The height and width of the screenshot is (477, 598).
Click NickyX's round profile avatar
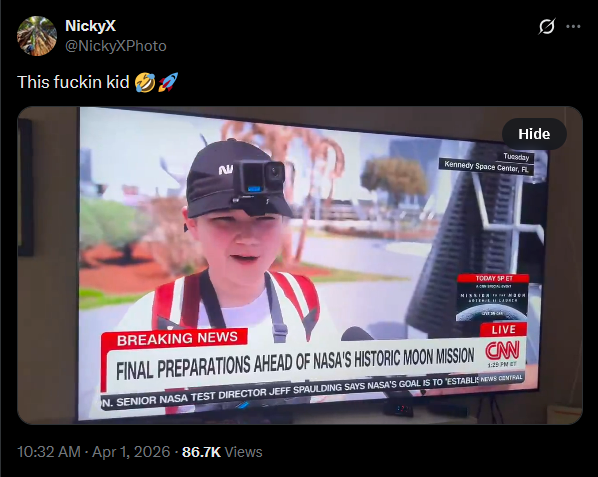[37, 36]
